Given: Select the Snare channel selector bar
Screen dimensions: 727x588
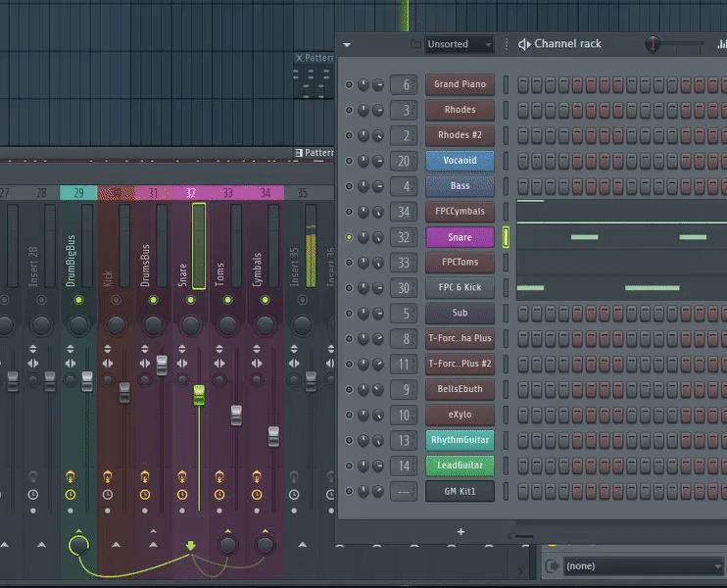Looking at the screenshot, I should [x=506, y=237].
